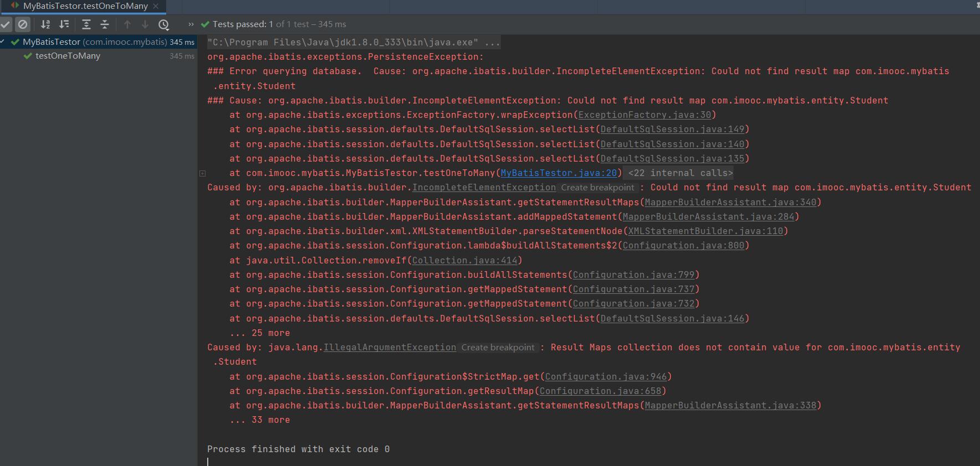The image size is (980, 466).
Task: Open ExceptionFactory.java:30 link
Action: pos(644,115)
